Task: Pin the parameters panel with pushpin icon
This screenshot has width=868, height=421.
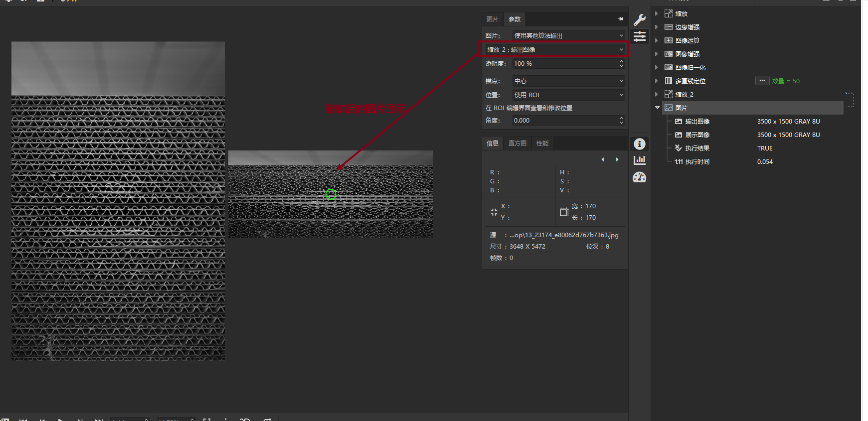Action: 621,19
